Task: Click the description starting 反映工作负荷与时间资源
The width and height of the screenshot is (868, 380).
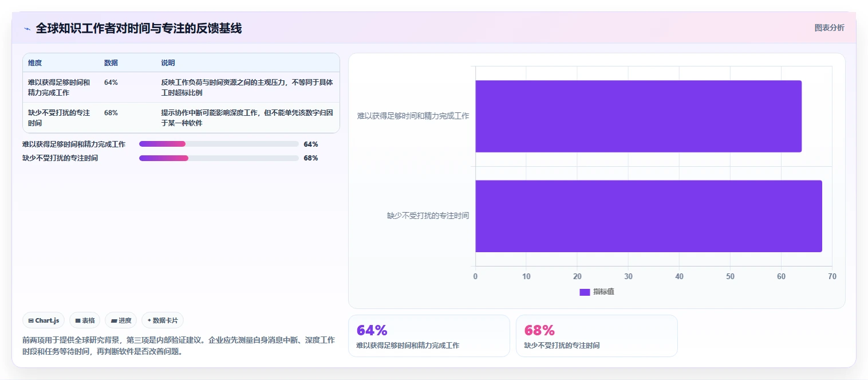Action: click(247, 87)
